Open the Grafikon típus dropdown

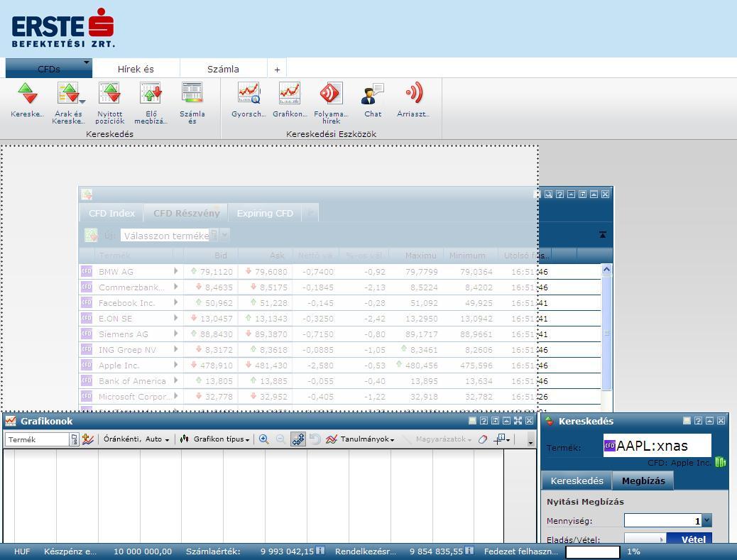215,439
